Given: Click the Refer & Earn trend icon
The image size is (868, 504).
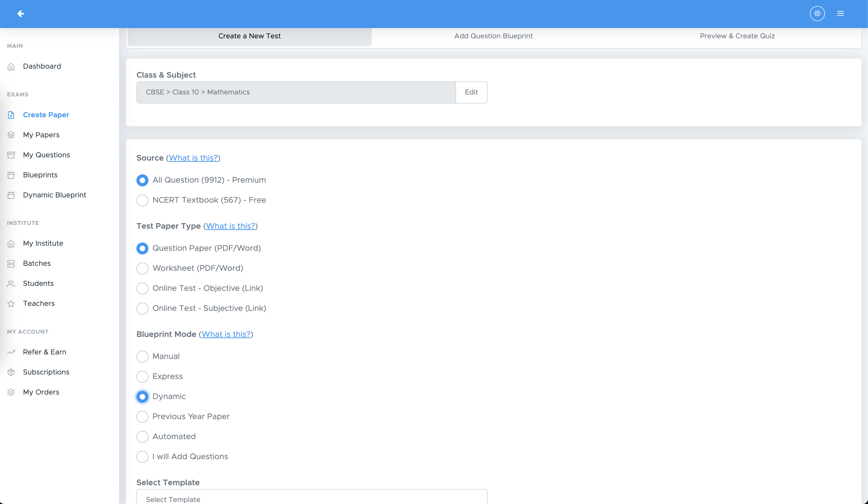Looking at the screenshot, I should tap(11, 352).
